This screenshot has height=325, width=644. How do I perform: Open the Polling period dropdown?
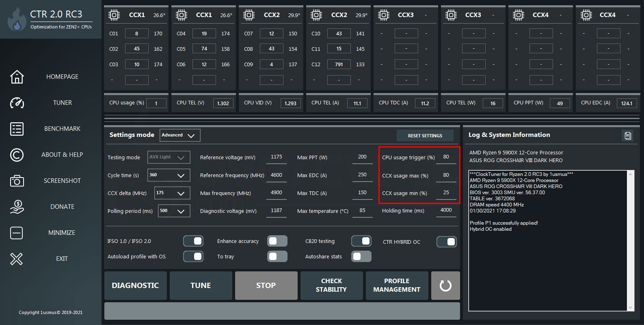pyautogui.click(x=174, y=211)
